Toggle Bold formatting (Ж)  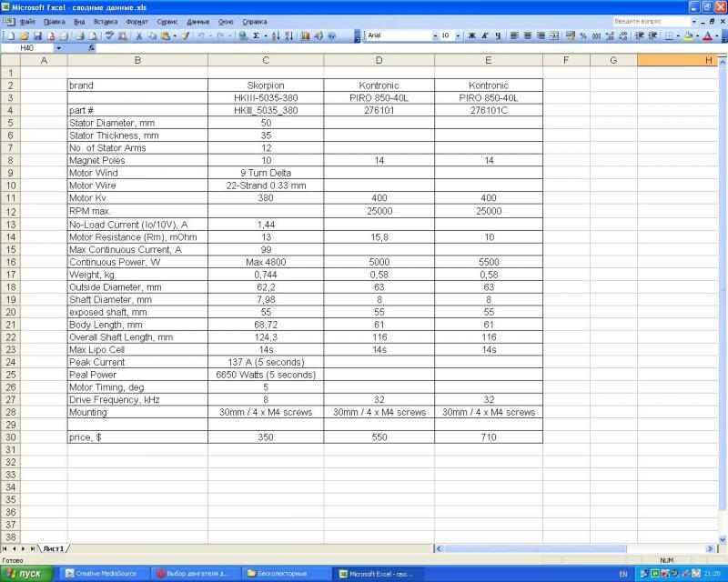click(x=471, y=36)
